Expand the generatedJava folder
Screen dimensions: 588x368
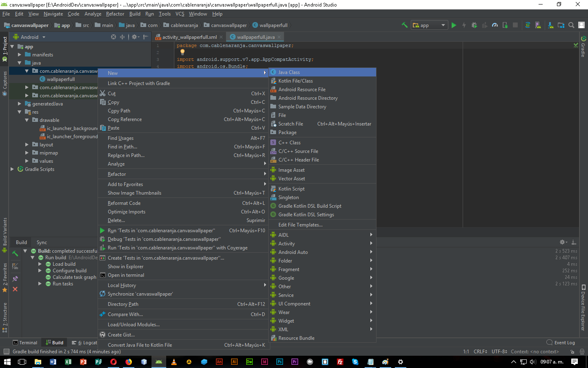[x=20, y=104]
